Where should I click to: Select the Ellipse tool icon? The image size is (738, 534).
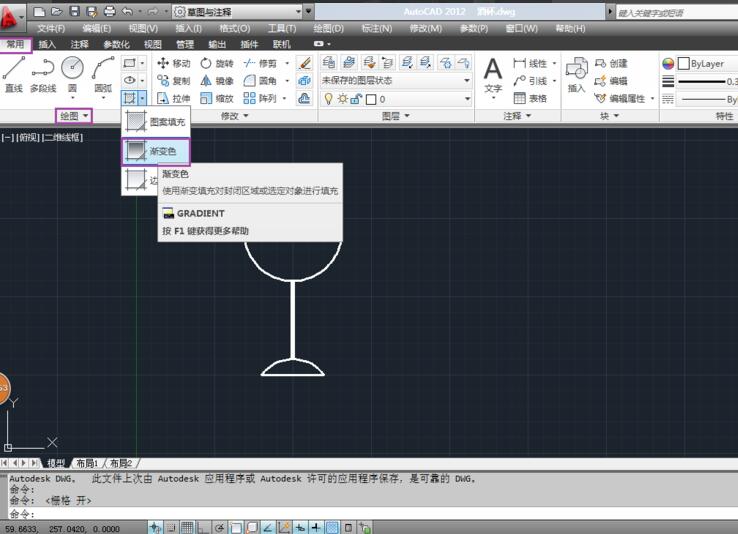(129, 80)
